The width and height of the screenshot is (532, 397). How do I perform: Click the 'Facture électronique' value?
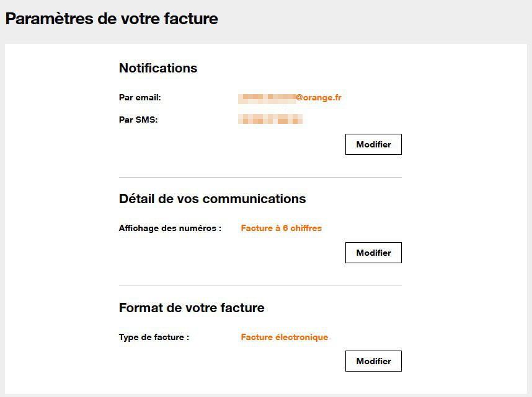point(285,338)
